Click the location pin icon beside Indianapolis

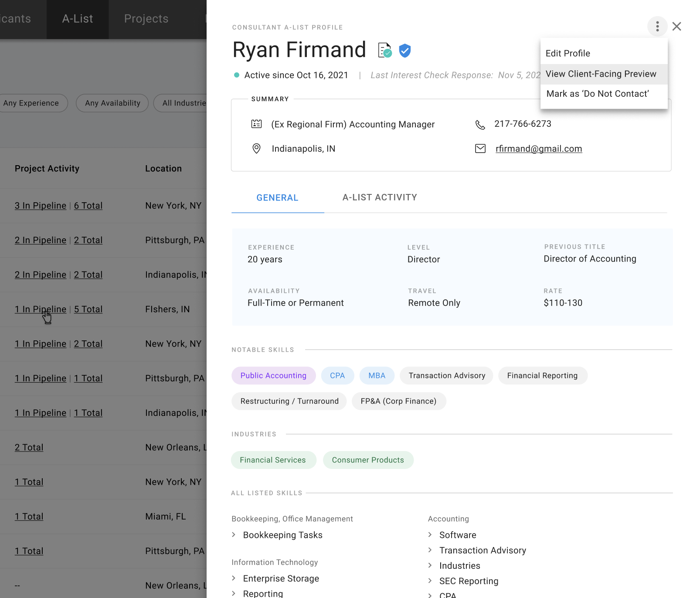pyautogui.click(x=256, y=148)
